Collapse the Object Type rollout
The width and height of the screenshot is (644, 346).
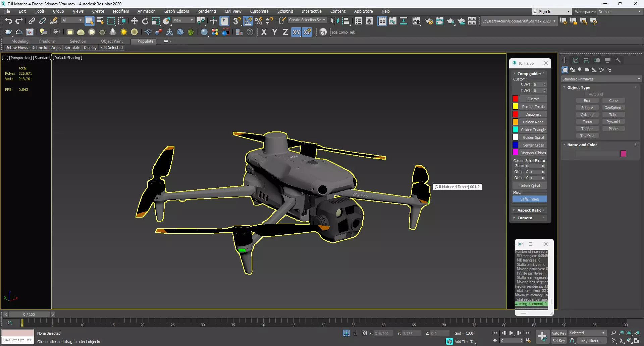coord(579,88)
